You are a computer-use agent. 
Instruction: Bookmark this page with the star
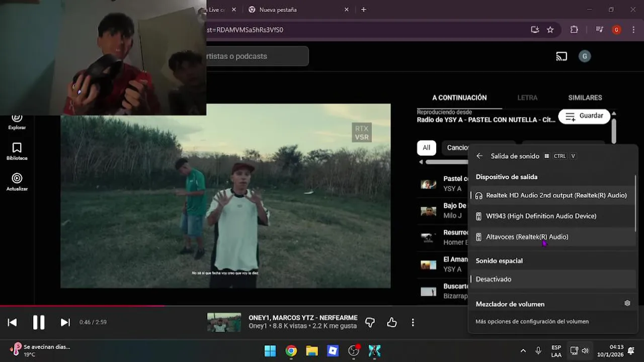(x=550, y=30)
